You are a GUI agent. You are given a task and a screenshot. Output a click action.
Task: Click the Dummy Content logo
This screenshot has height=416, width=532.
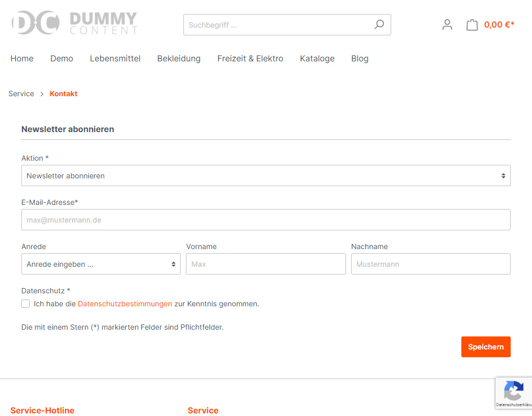[74, 23]
